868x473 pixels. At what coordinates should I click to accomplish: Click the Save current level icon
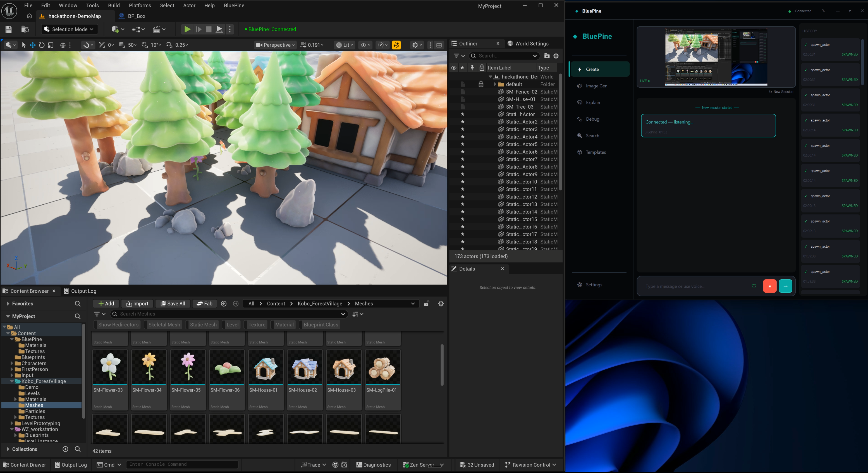[9, 29]
